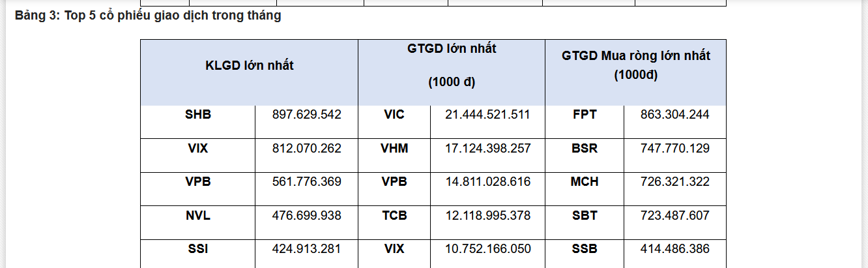Image resolution: width=868 pixels, height=268 pixels.
Task: Select the SHB volume value 897.629.542
Action: (x=306, y=115)
